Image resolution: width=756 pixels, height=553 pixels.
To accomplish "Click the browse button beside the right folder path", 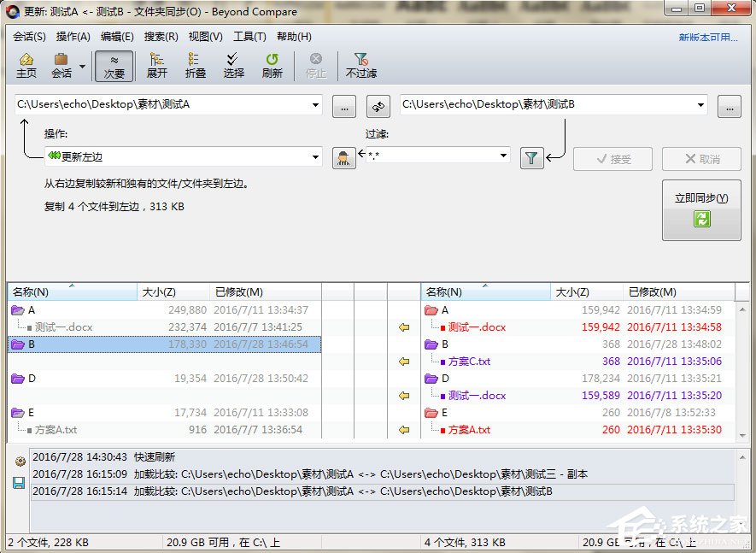I will click(x=730, y=106).
